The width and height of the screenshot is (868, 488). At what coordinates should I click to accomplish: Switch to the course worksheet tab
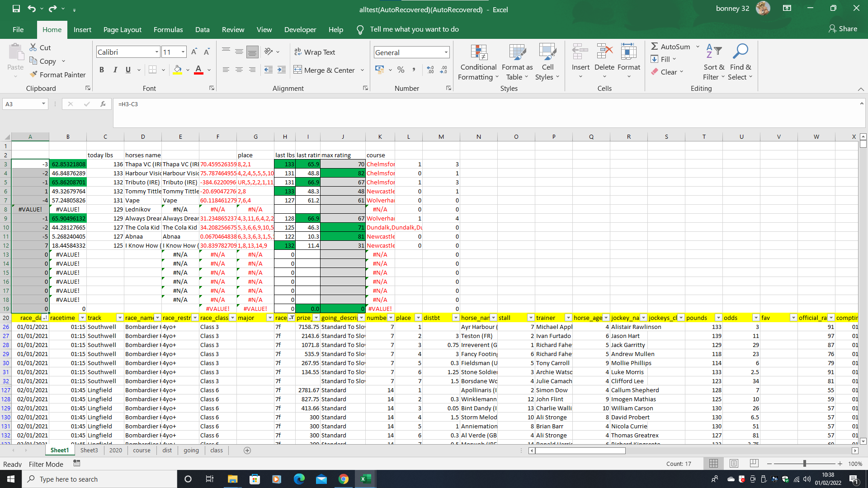(142, 450)
